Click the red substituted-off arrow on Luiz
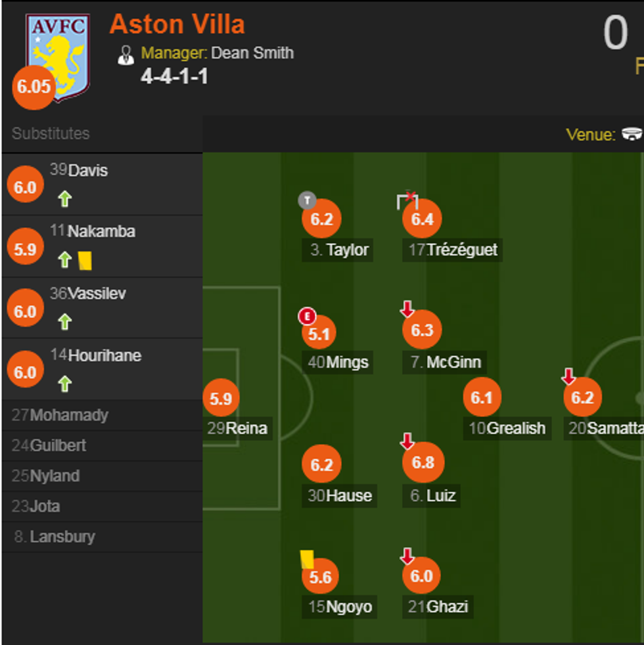Viewport: 644px width, 645px height. [407, 441]
